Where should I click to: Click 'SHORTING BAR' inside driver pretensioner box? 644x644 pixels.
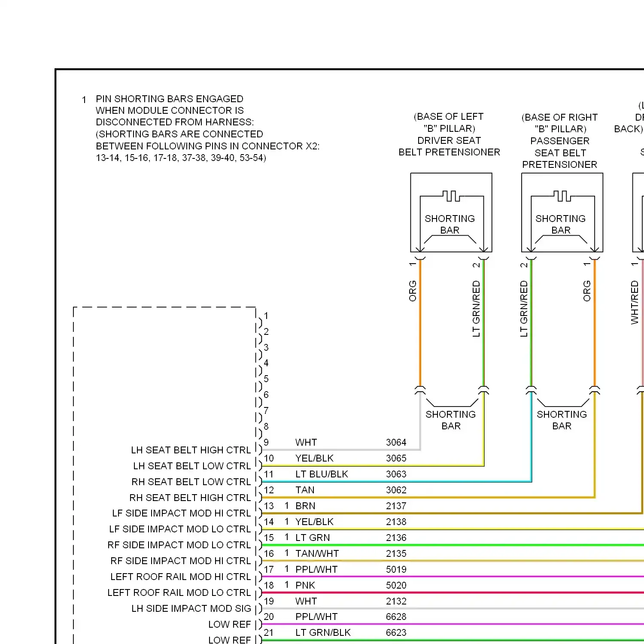pos(450,224)
